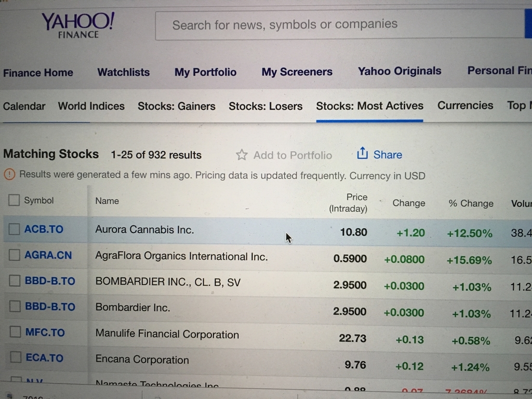Open the My Portfolio menu item
Image resolution: width=532 pixels, height=399 pixels.
point(205,72)
